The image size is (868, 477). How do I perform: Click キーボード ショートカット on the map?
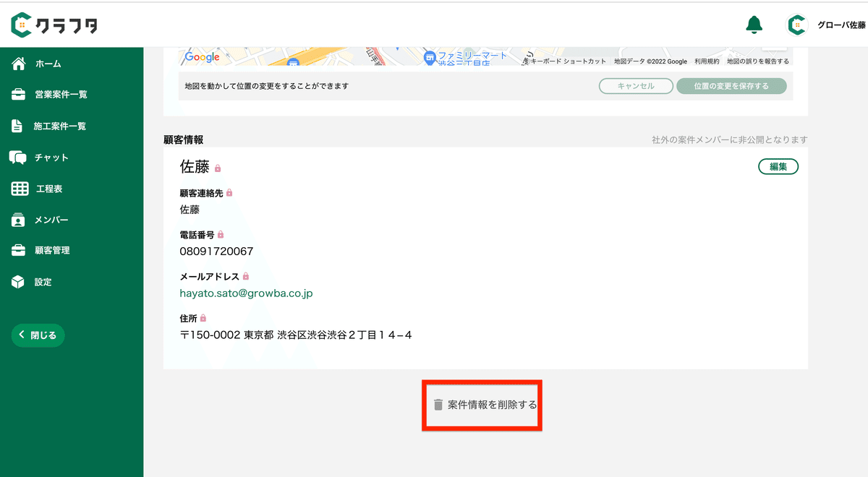(x=569, y=61)
